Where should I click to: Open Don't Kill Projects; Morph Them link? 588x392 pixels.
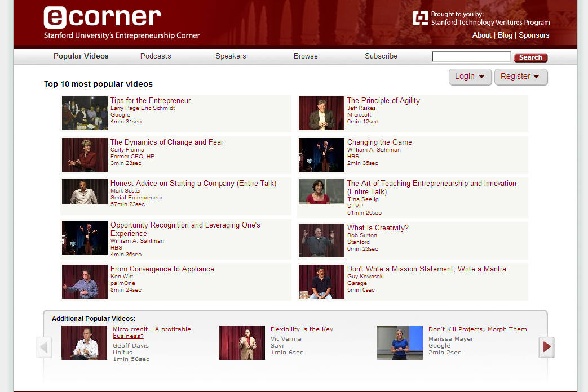[478, 329]
